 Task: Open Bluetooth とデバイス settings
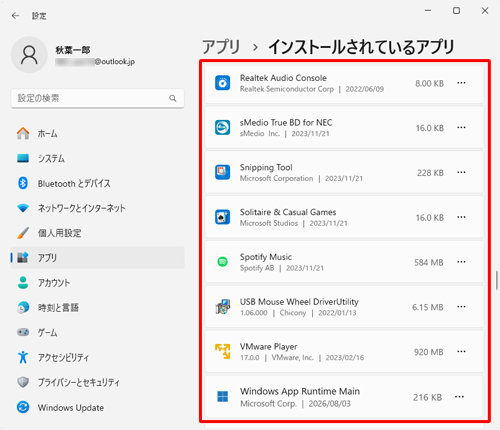pos(97,183)
